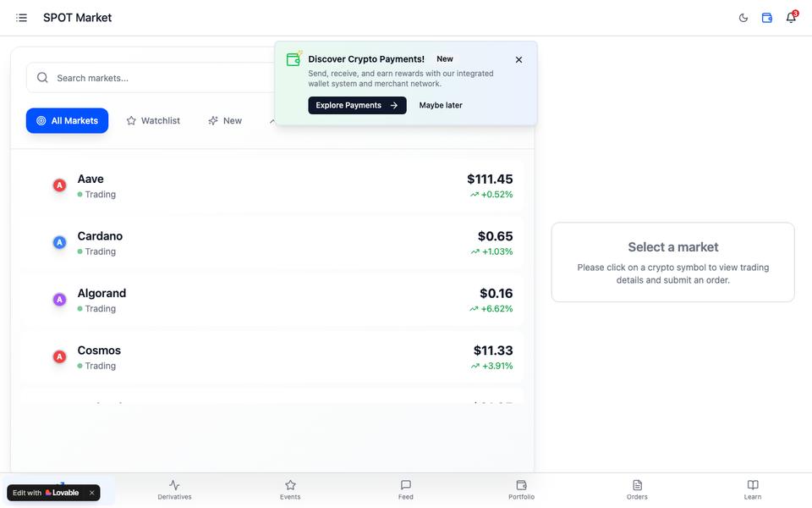Dismiss banner with Maybe later
Screen dimensions: 812x508
pos(441,105)
